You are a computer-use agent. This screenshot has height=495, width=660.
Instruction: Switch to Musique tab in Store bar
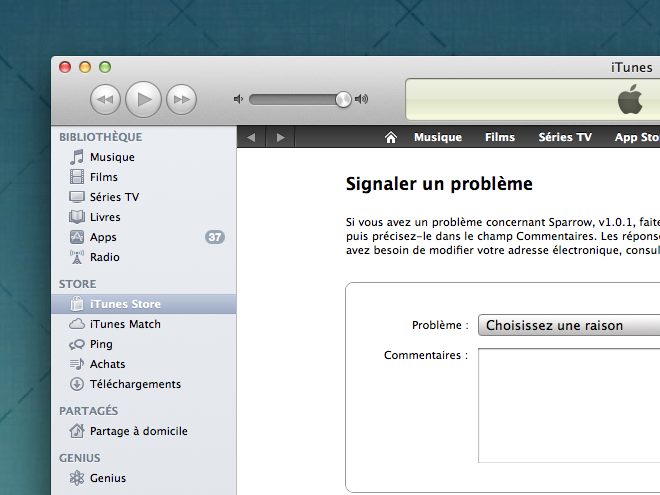[438, 137]
